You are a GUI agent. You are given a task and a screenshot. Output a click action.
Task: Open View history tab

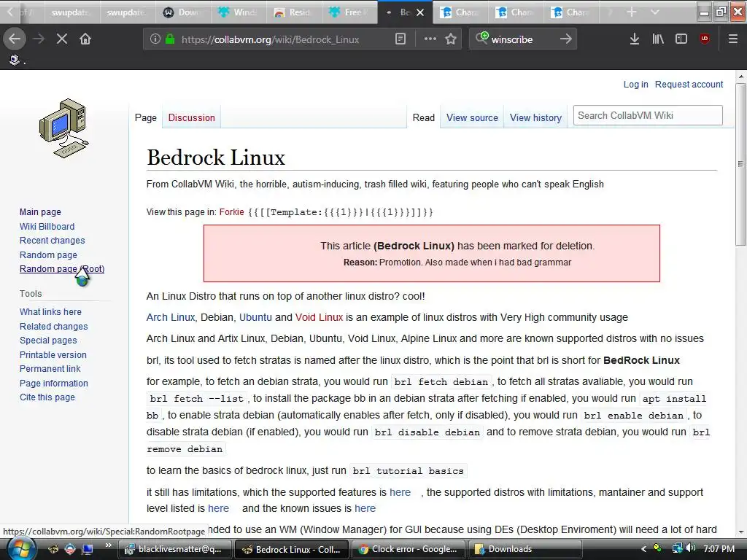(x=535, y=117)
